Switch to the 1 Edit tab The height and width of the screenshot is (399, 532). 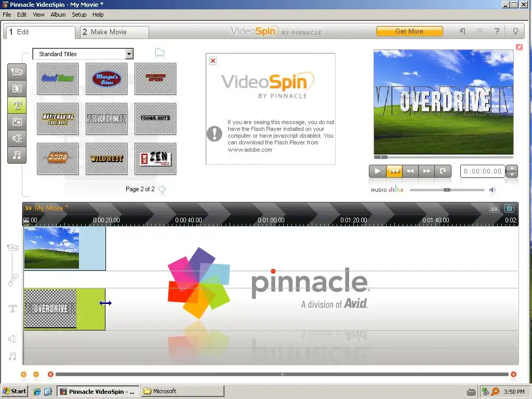coord(41,32)
